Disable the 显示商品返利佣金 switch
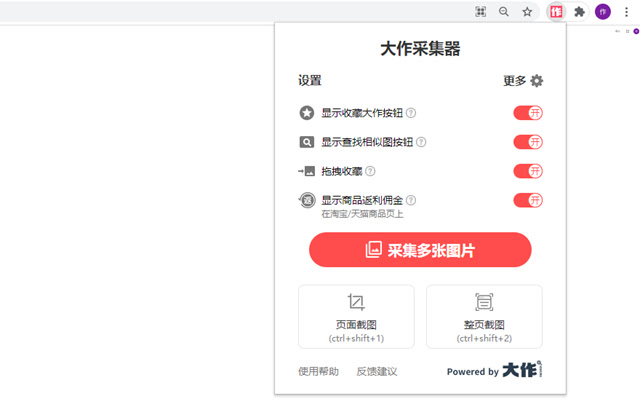 click(x=528, y=200)
